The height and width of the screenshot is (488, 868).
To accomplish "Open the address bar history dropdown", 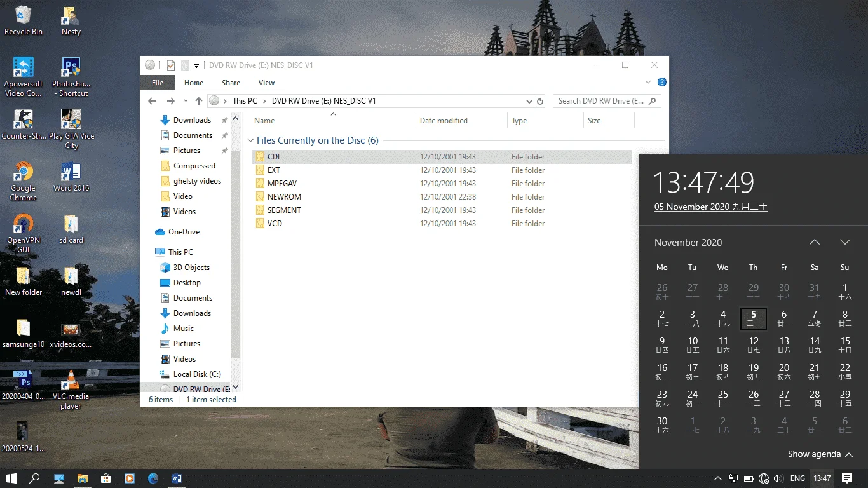I will pyautogui.click(x=529, y=101).
